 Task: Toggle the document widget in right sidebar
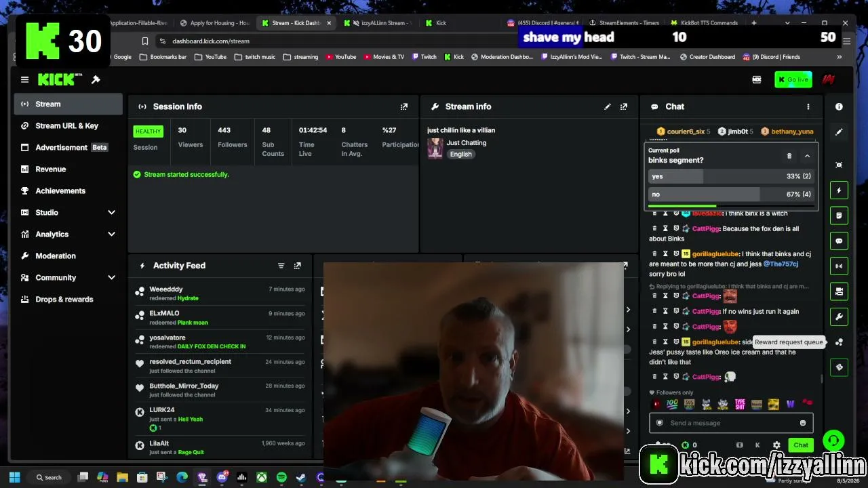tap(839, 216)
